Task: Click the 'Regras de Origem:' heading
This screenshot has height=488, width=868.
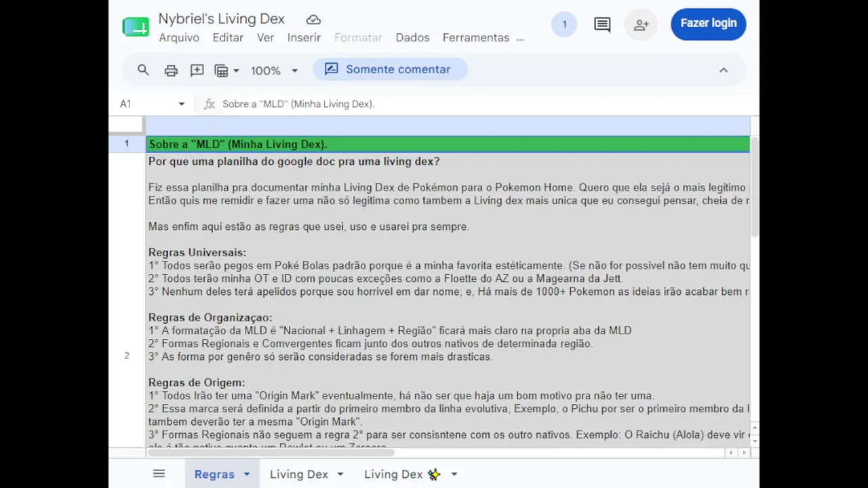Action: point(197,383)
